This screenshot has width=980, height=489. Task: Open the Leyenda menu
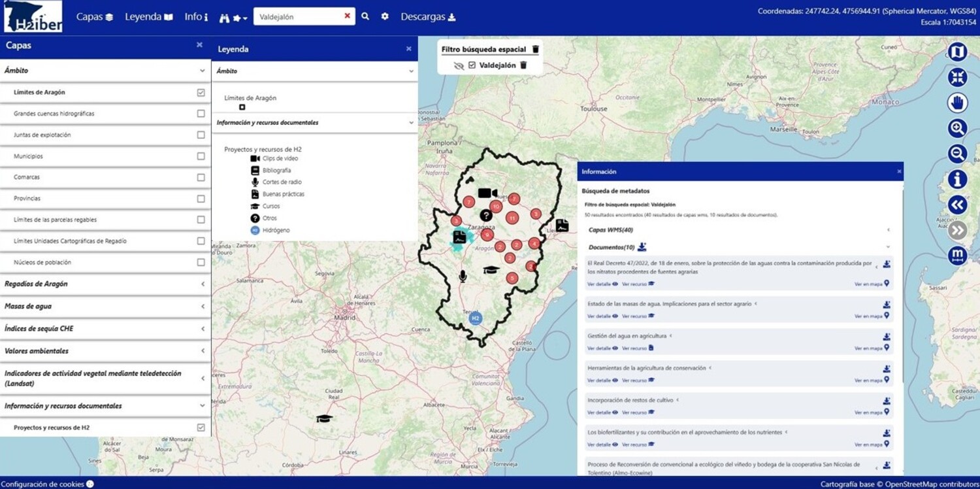pos(148,17)
